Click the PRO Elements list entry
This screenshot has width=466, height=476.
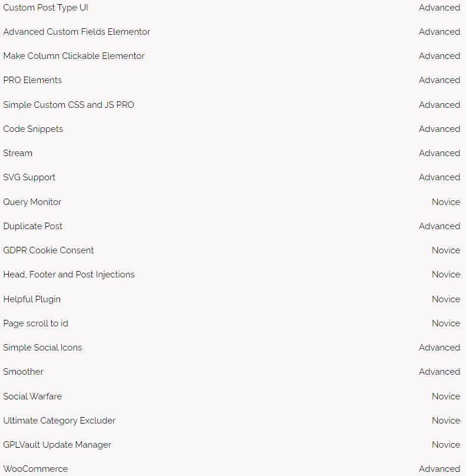(32, 80)
